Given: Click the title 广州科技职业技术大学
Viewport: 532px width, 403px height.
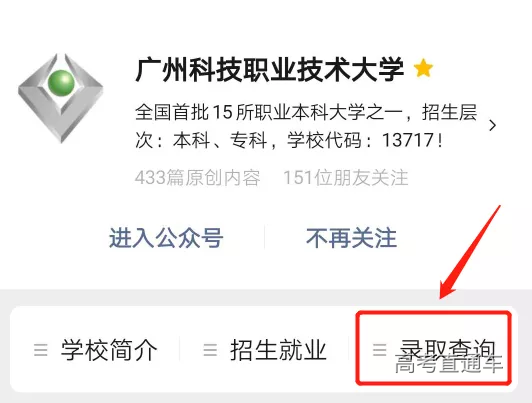Looking at the screenshot, I should click(x=269, y=70).
